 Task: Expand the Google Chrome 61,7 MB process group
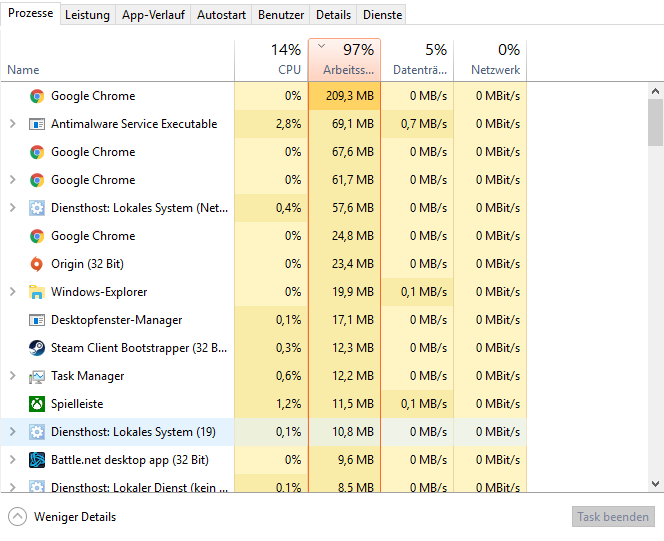tap(13, 179)
